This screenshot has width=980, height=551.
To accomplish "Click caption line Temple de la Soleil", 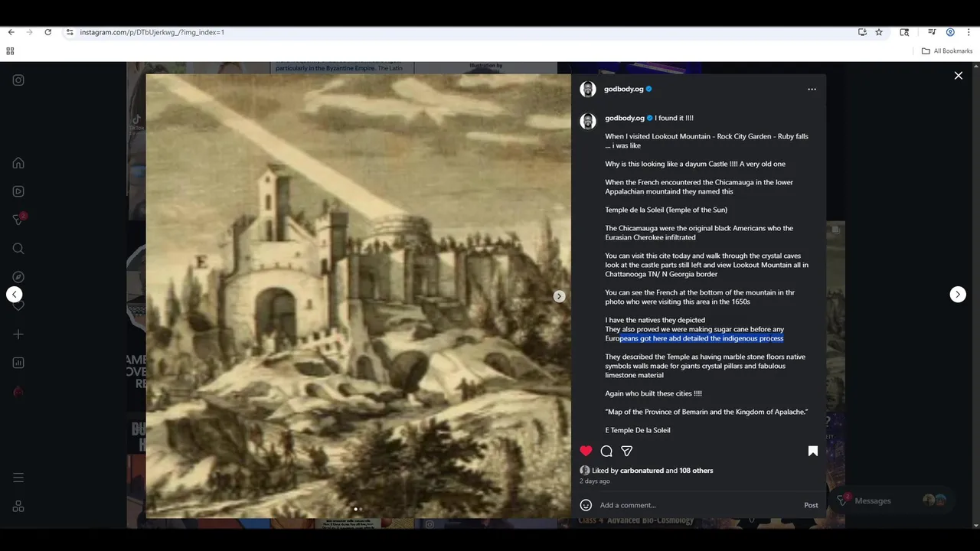I will pos(666,210).
